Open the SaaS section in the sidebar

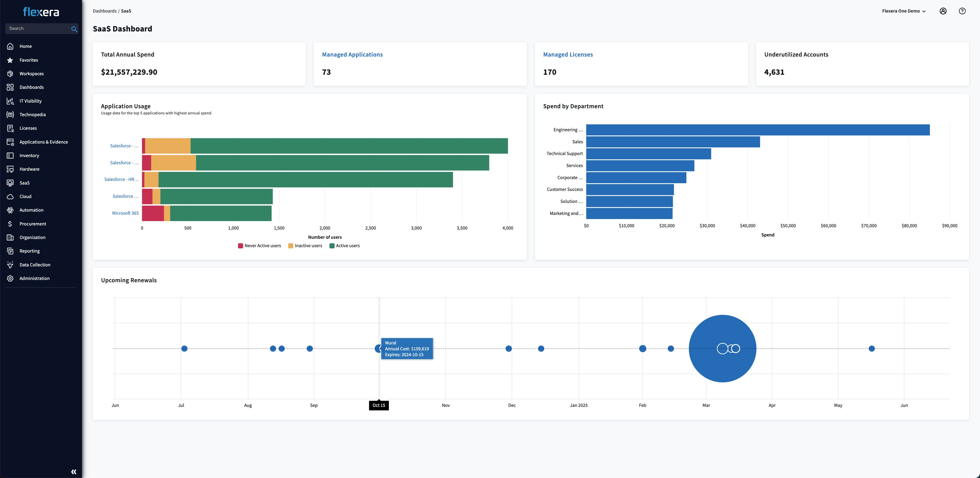24,182
